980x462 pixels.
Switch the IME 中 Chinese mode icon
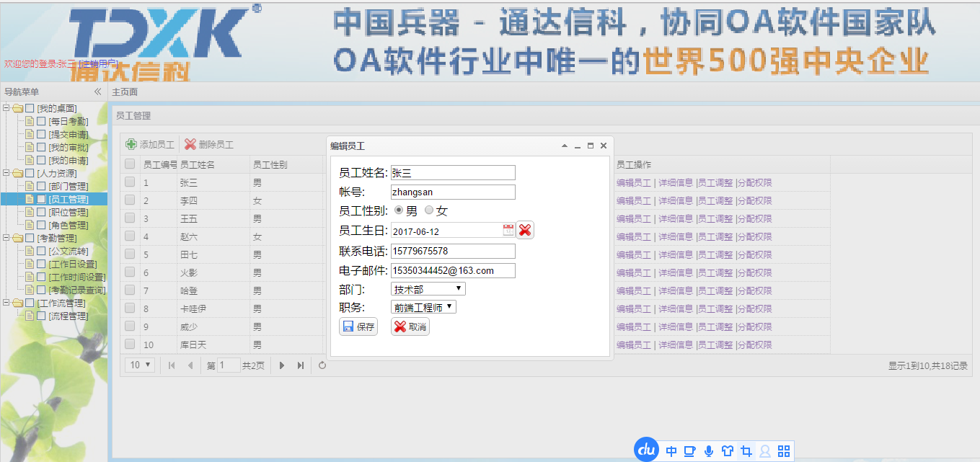[671, 451]
